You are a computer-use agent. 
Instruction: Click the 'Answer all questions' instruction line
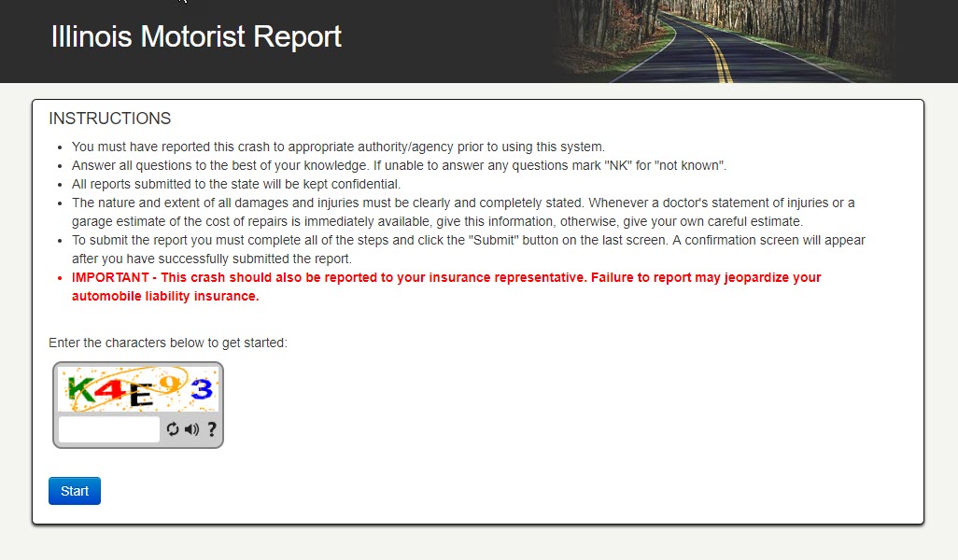[399, 165]
